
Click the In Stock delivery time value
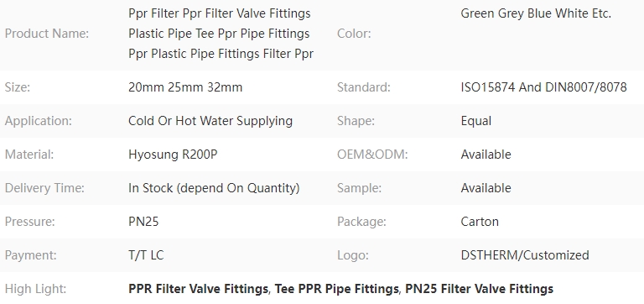click(214, 188)
